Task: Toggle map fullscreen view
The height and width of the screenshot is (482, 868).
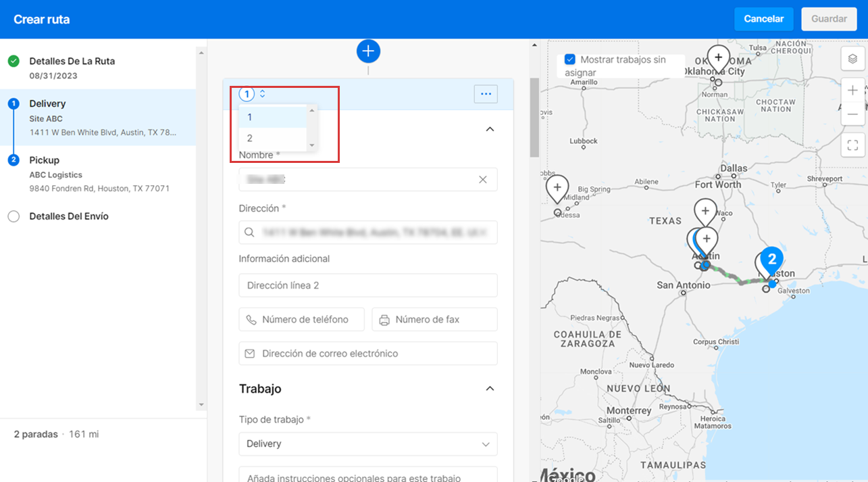Action: [x=852, y=145]
